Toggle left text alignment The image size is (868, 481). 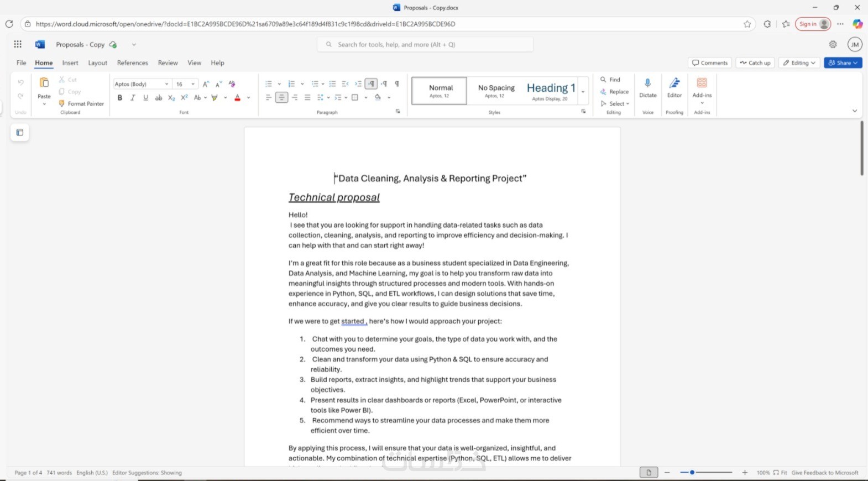coord(269,98)
